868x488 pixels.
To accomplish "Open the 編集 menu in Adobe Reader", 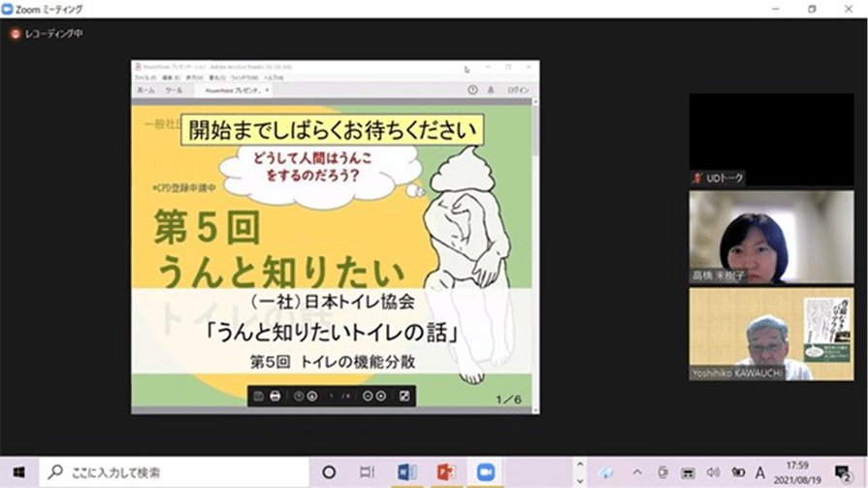I will pos(171,78).
